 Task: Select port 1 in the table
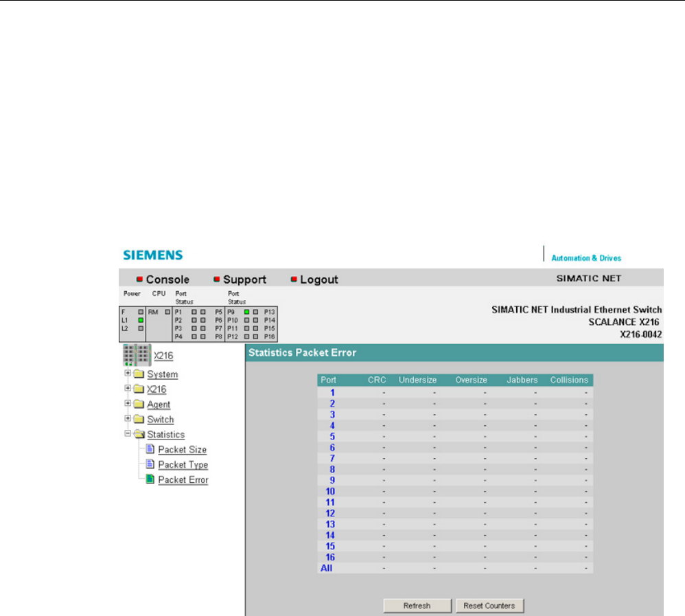[x=332, y=393]
